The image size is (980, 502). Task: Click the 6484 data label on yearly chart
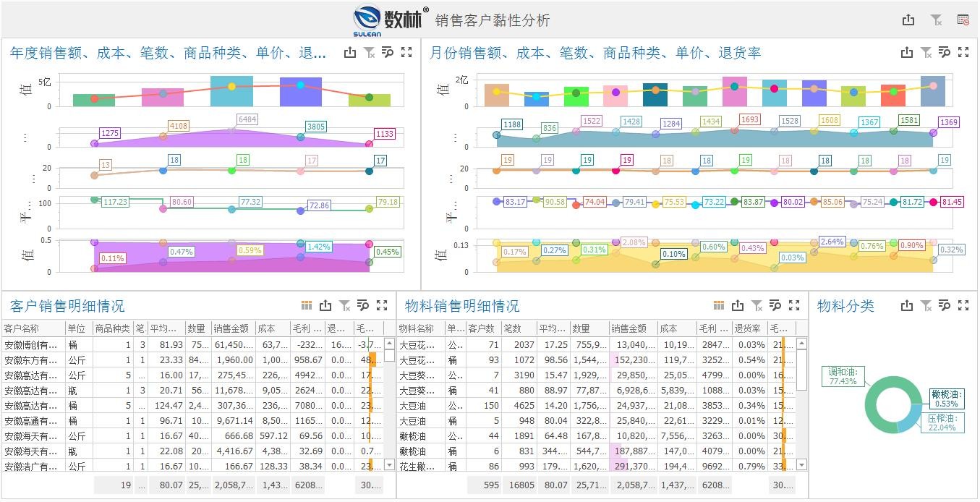[x=247, y=119]
